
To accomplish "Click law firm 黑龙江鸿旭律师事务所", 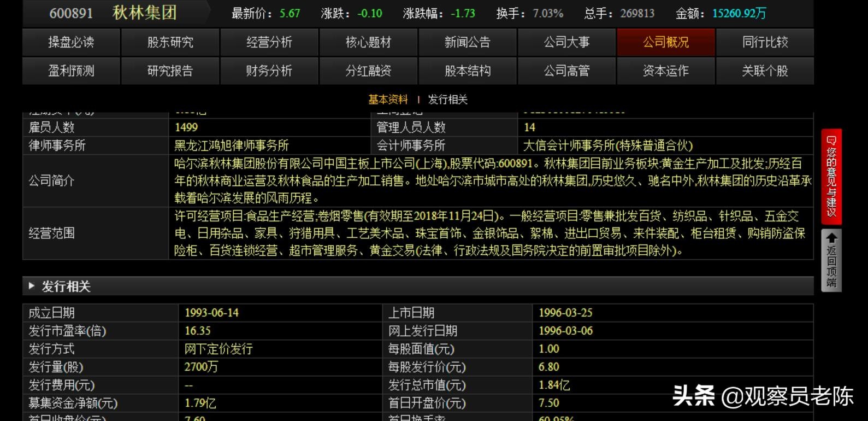I will point(232,145).
